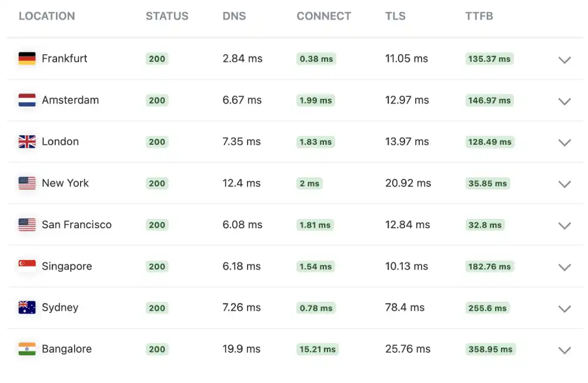Click the LOCATION column header
Viewport: 588px width, 383px height.
pyautogui.click(x=46, y=16)
